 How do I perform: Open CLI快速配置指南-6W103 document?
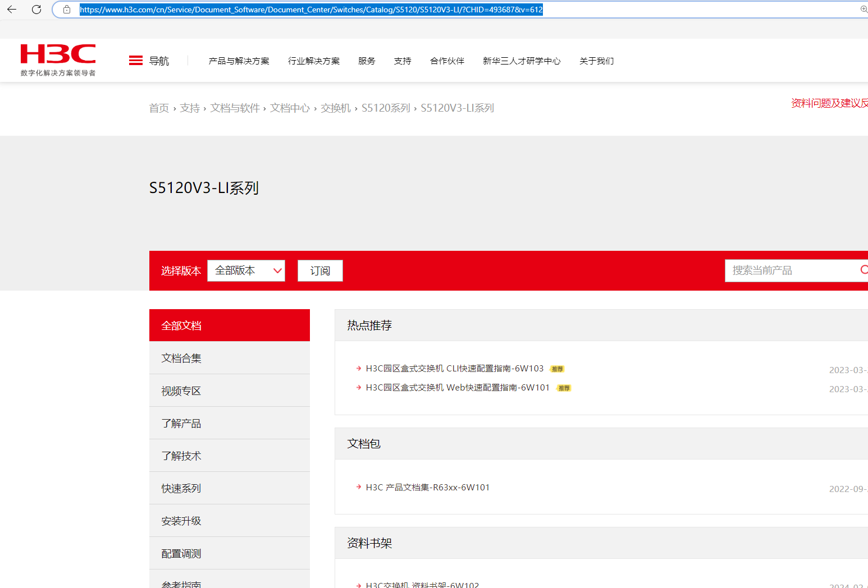point(455,369)
